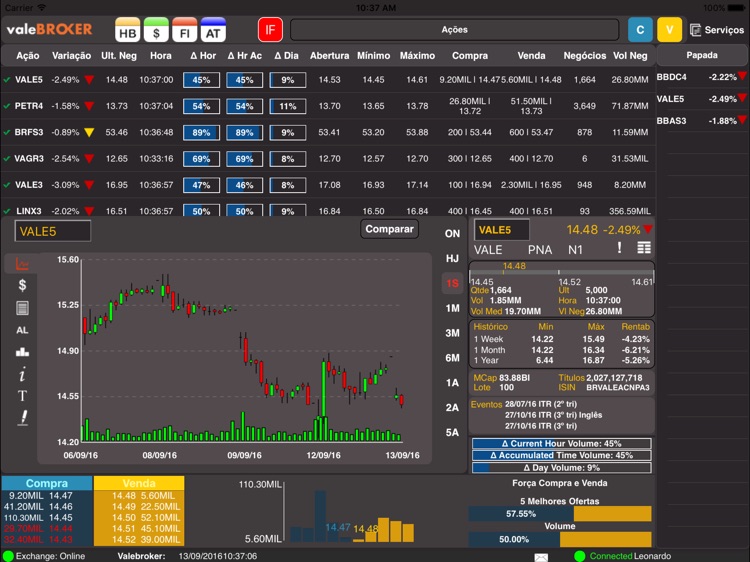Click the 14.48 5.60MIL sell offer
Image resolution: width=750 pixels, height=562 pixels.
(x=139, y=496)
